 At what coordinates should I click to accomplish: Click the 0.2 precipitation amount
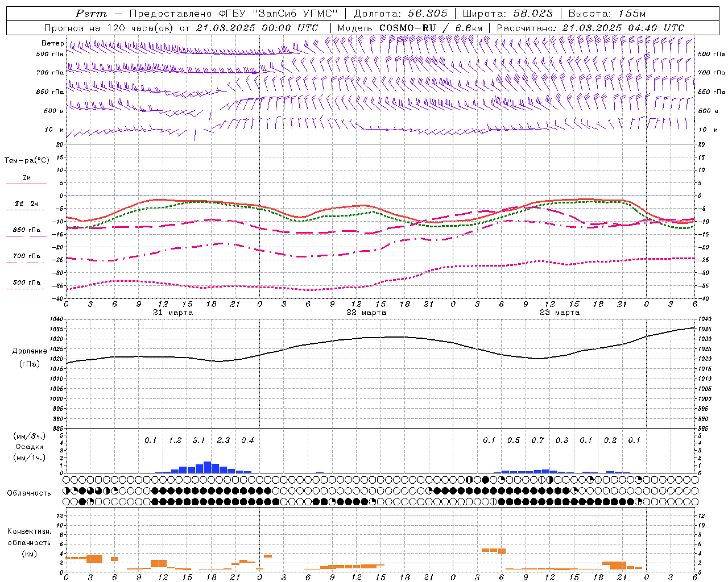point(610,440)
